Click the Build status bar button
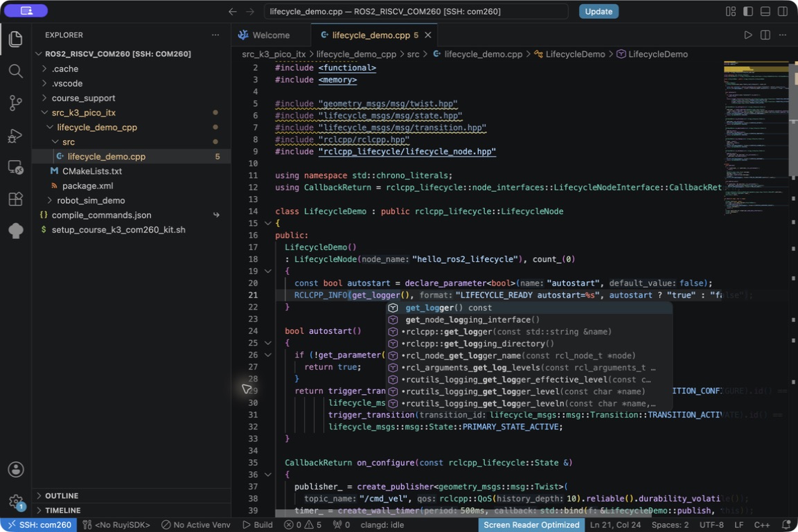Image resolution: width=798 pixels, height=532 pixels. [258, 525]
